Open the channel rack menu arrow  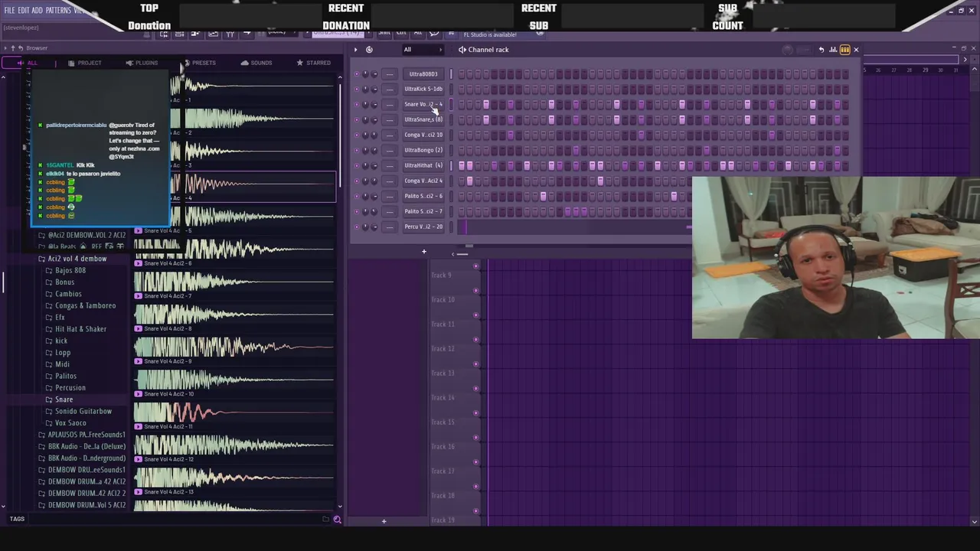tap(355, 50)
